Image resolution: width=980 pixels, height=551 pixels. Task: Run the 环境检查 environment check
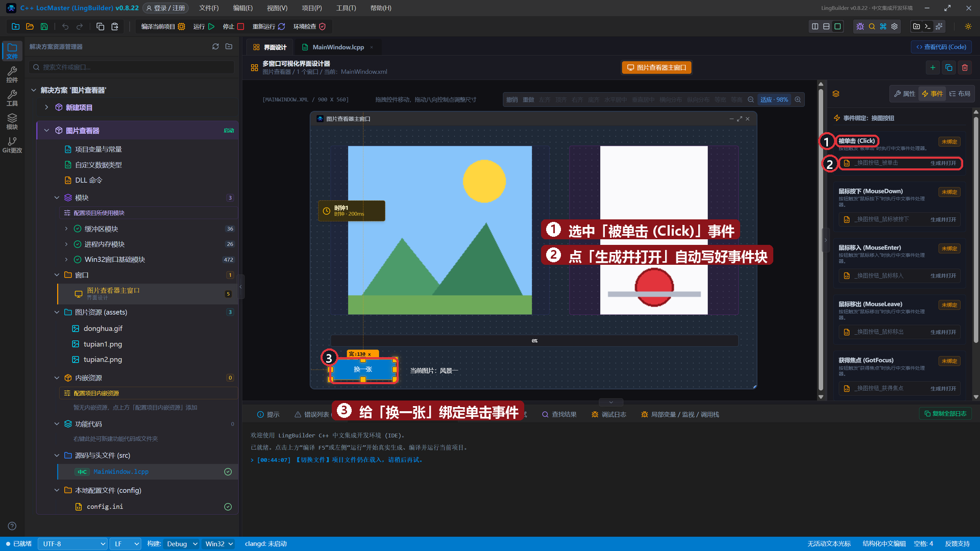(309, 27)
